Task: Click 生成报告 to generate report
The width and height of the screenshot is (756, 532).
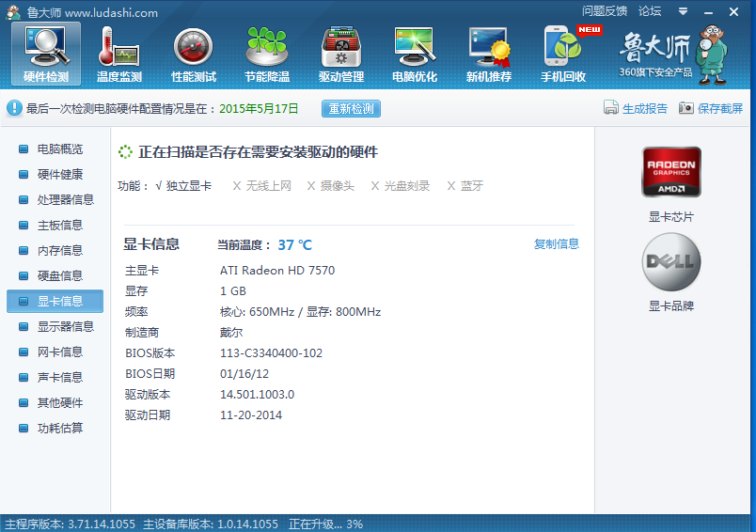Action: tap(637, 108)
